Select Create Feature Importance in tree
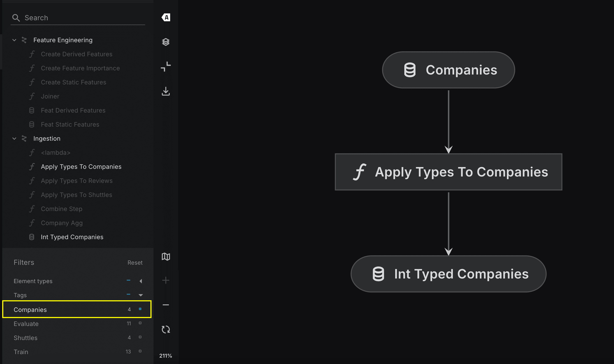Screen dimensions: 614x364 [80, 68]
